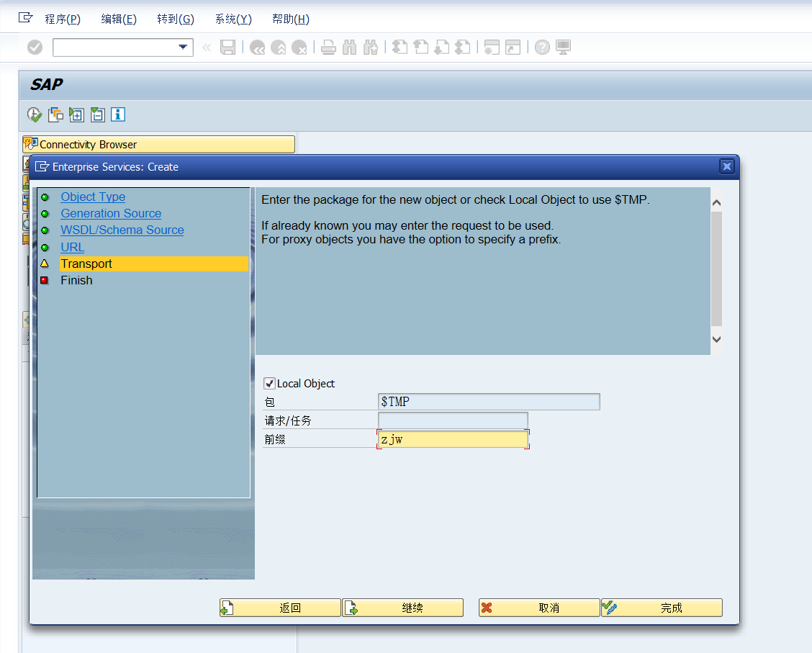This screenshot has width=812, height=653.
Task: Select the Finish step in wizard list
Action: [76, 280]
